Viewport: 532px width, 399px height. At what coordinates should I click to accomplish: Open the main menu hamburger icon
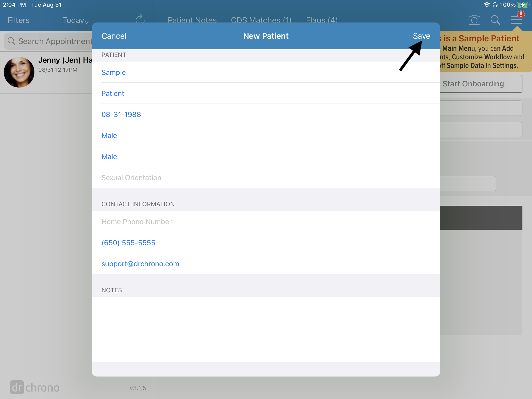coord(516,20)
